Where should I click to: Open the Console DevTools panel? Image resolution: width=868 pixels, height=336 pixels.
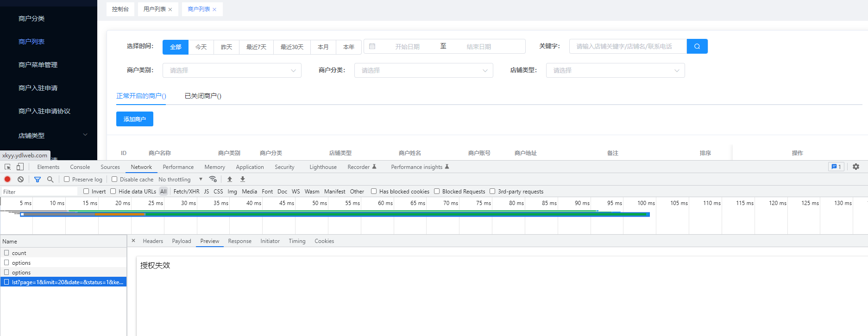[x=80, y=167]
